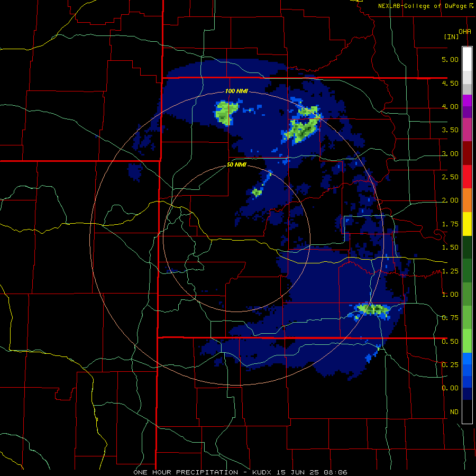Select the 0.75 legend value
Image resolution: width=476 pixels, height=476 pixels.
450,318
